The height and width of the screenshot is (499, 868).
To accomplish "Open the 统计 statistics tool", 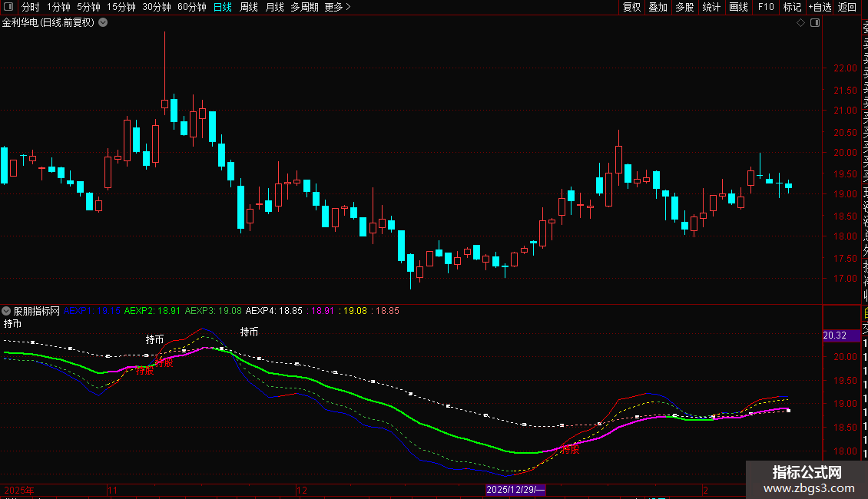I will pyautogui.click(x=711, y=7).
